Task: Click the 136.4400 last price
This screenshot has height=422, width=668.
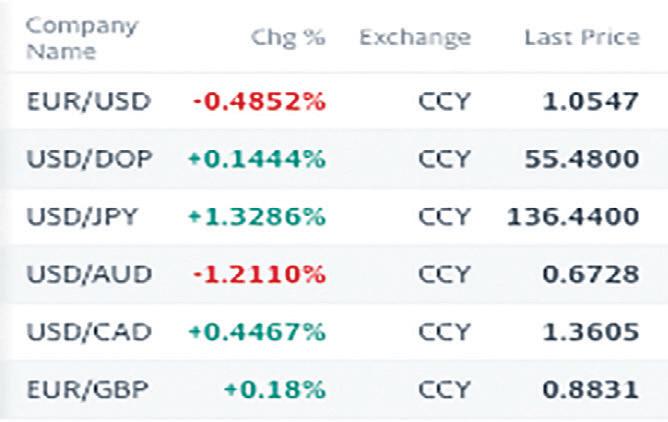Action: [573, 216]
